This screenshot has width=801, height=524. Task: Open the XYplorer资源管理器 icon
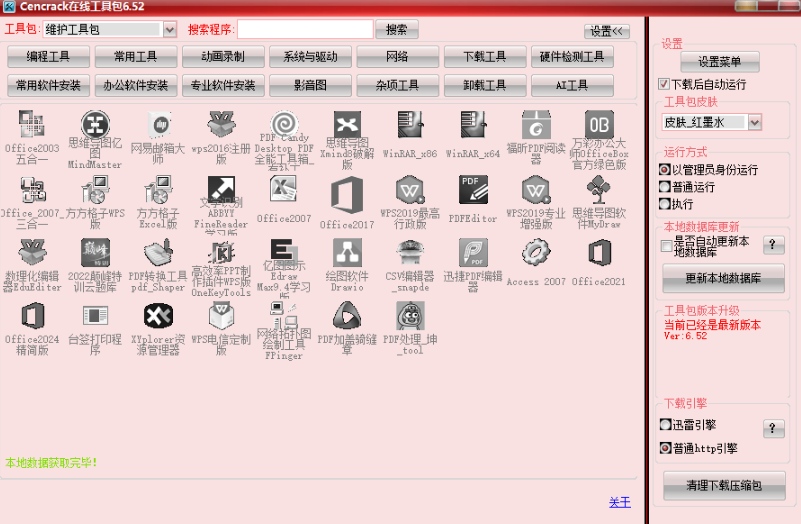158,316
